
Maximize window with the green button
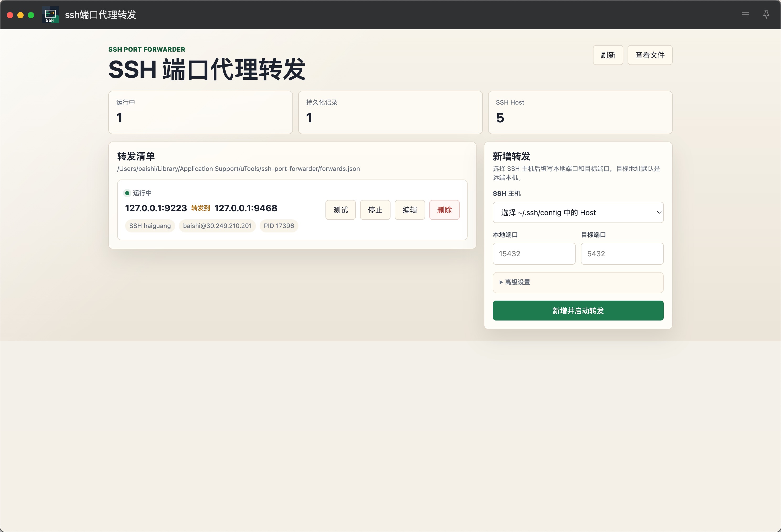pyautogui.click(x=31, y=15)
